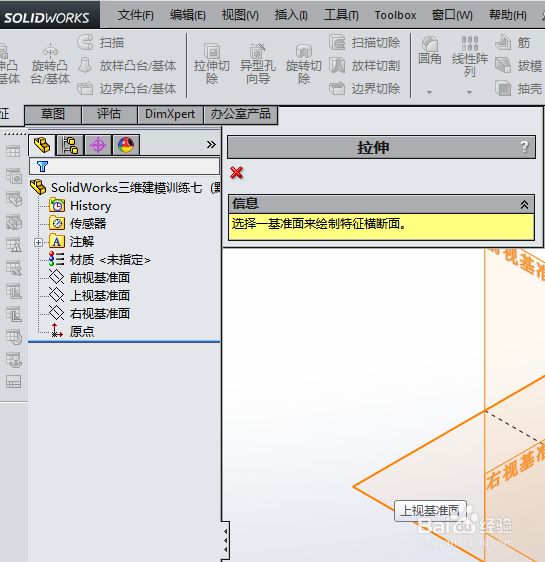545x562 pixels.
Task: Open the 文件(F) menu
Action: click(135, 15)
